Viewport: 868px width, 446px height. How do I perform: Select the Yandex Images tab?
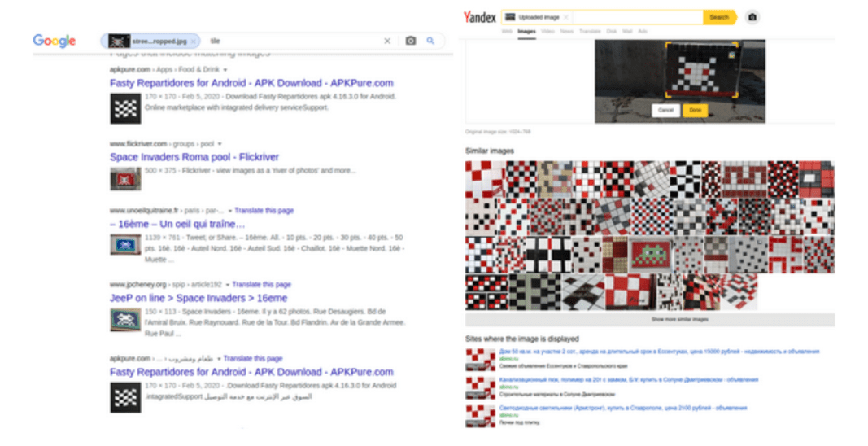tap(526, 32)
